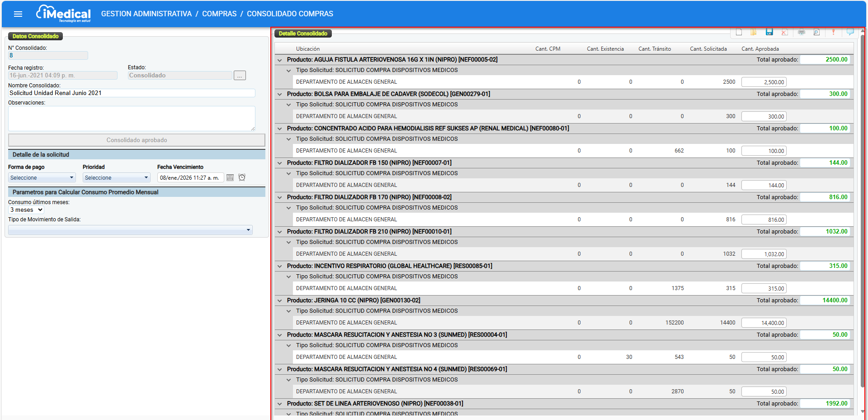Screen dimensions: 868x420
Task: Open the calendar picker for Fecha Vencimiento
Action: pyautogui.click(x=230, y=177)
